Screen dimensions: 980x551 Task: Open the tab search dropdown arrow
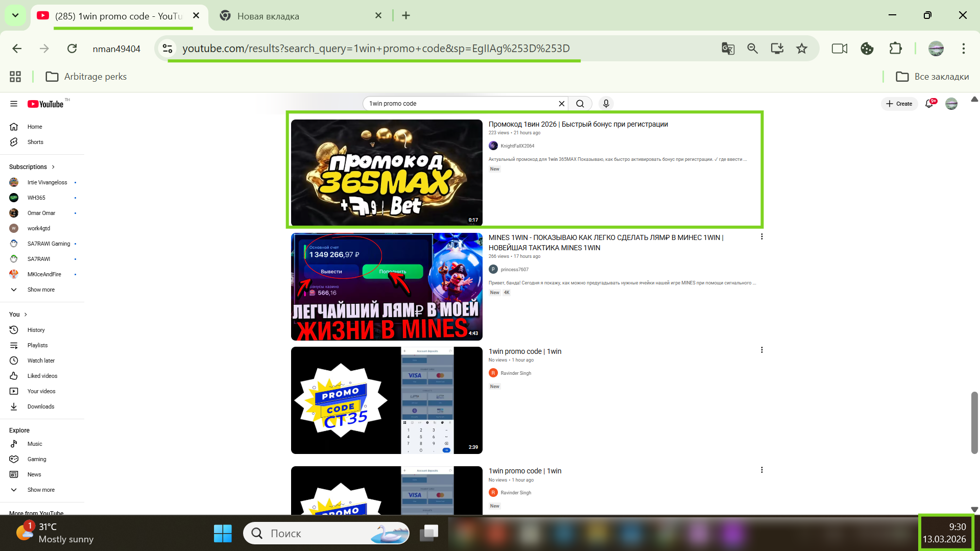[15, 15]
